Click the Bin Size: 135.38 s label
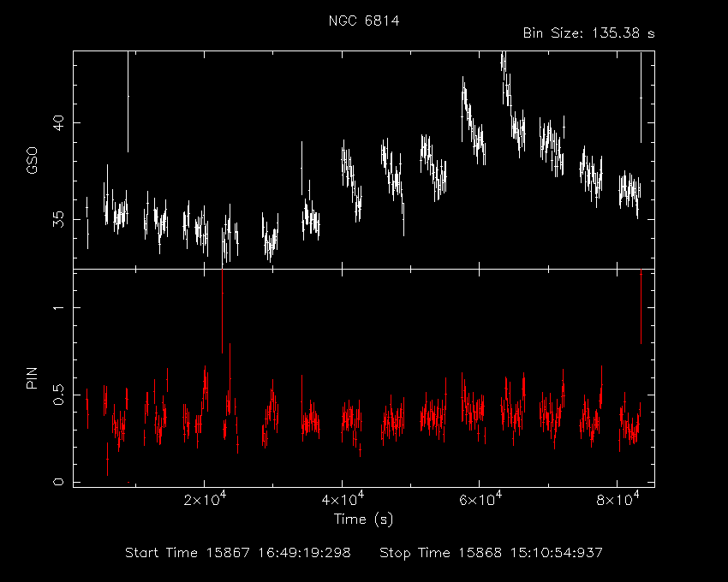Screen dimensions: 728x582 (588, 33)
